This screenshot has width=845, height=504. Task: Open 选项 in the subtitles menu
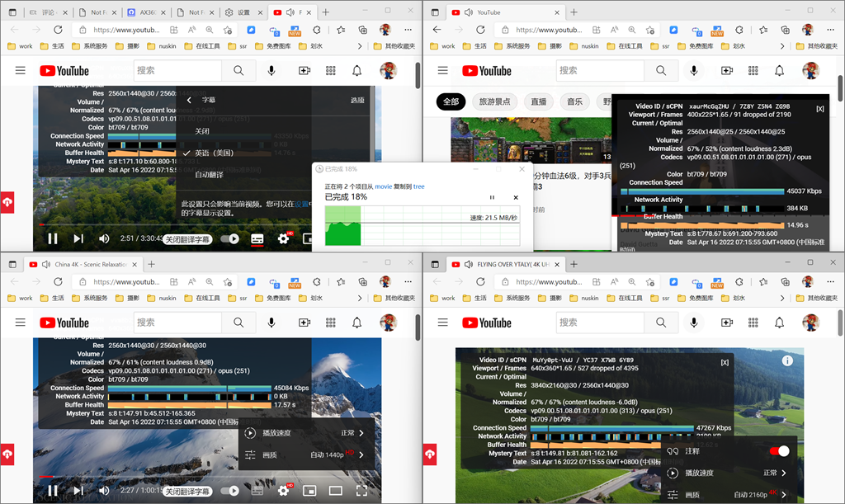357,100
